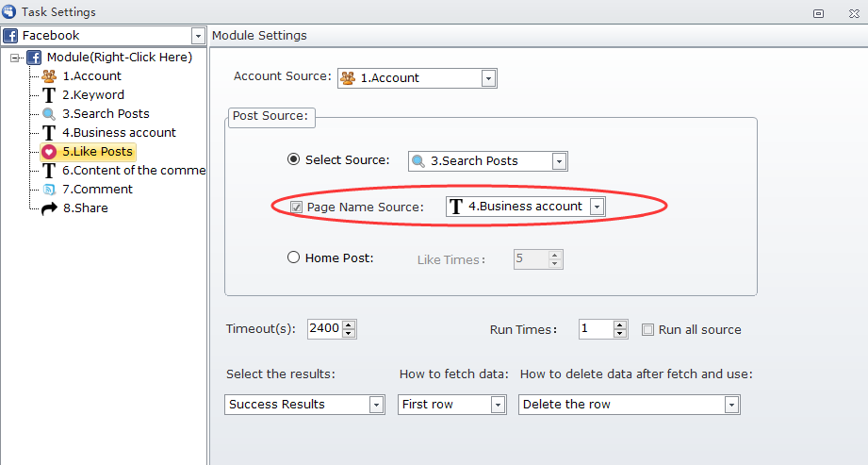
Task: Open the Account Source dropdown
Action: tap(488, 78)
